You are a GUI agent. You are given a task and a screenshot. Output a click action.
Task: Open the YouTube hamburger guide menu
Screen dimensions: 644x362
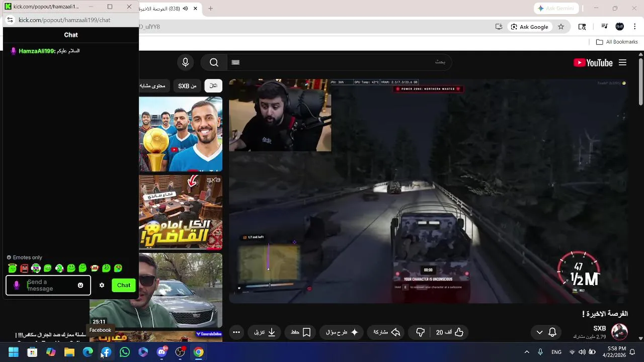(x=622, y=63)
